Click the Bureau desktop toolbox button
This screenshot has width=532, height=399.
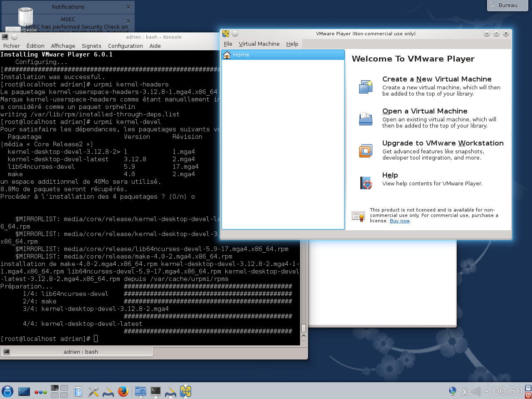[x=507, y=5]
